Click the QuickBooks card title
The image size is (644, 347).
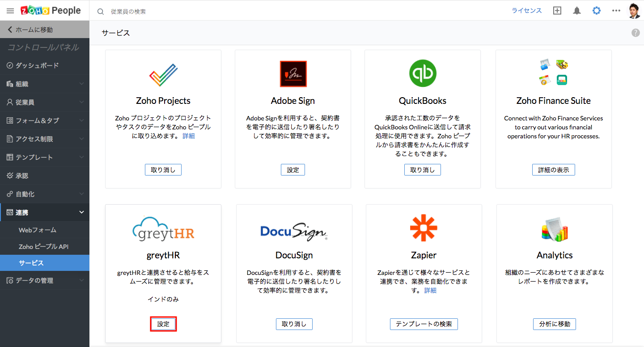pos(423,101)
